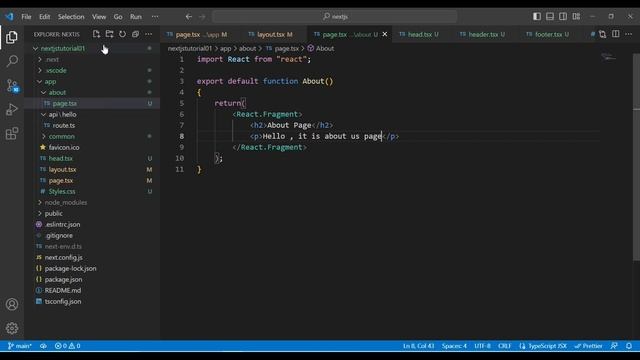Toggle the bottom panel layout icon
This screenshot has width=640, height=360.
point(550,16)
